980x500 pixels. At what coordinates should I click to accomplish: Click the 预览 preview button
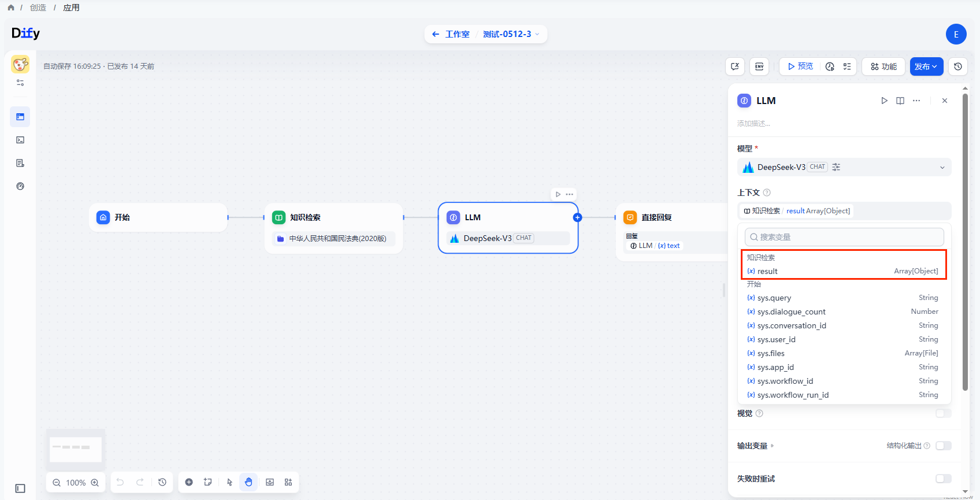coord(800,66)
